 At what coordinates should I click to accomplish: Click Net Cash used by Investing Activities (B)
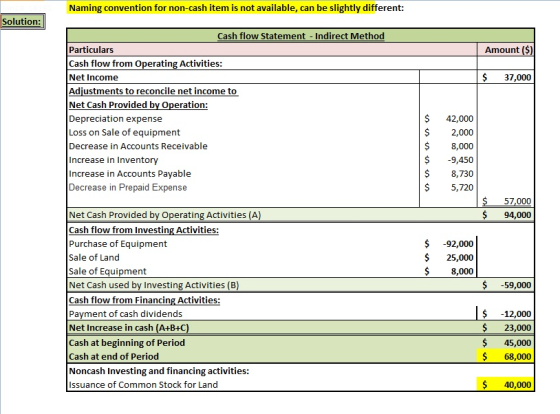tap(154, 285)
